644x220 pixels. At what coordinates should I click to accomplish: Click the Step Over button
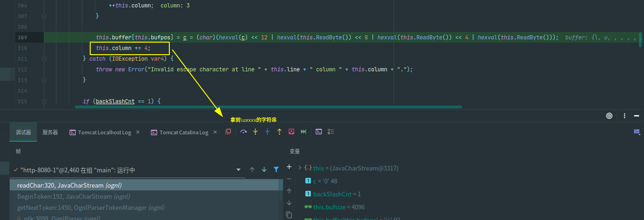[243, 132]
